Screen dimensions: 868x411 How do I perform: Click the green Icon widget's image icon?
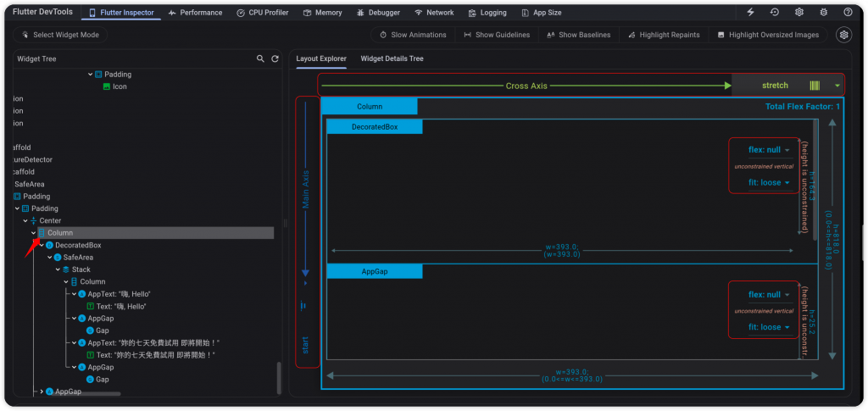tap(107, 86)
